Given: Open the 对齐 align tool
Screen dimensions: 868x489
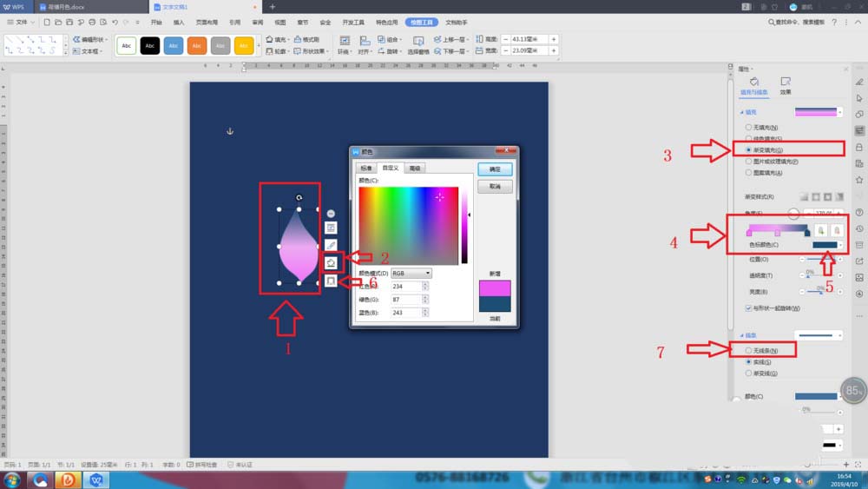Looking at the screenshot, I should click(365, 45).
